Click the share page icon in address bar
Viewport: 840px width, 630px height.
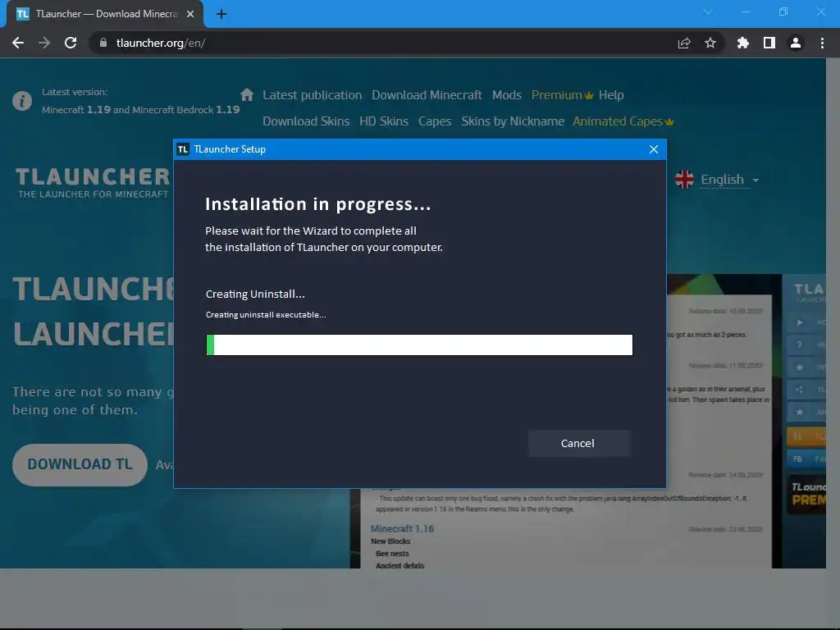(x=684, y=43)
